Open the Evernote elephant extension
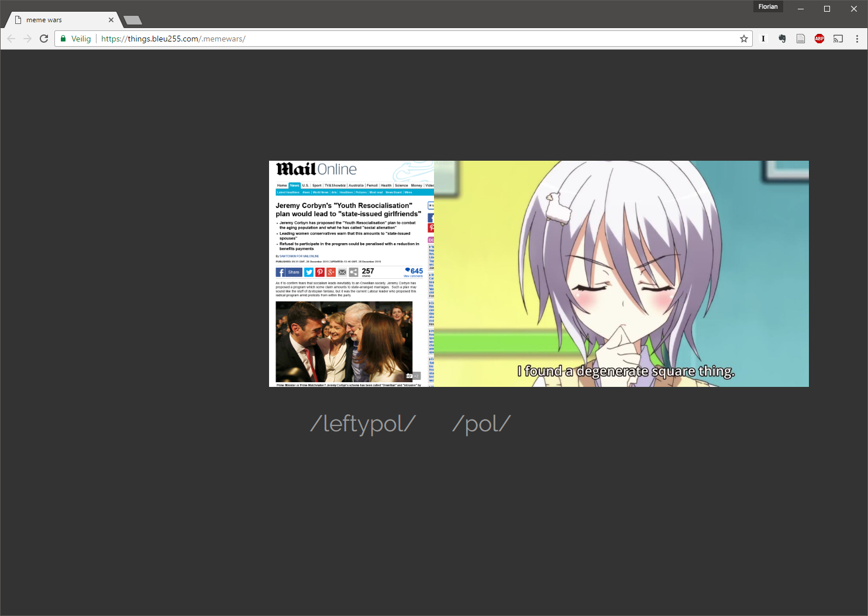The image size is (868, 616). [782, 39]
